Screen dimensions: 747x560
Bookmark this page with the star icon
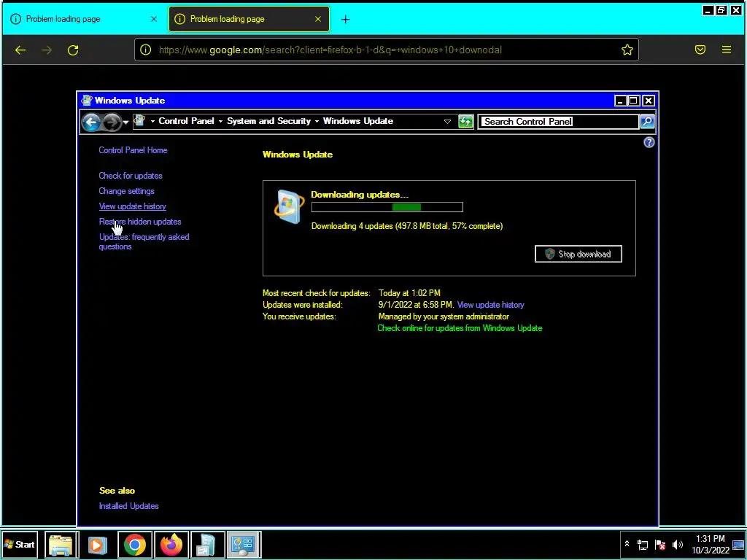tap(627, 50)
